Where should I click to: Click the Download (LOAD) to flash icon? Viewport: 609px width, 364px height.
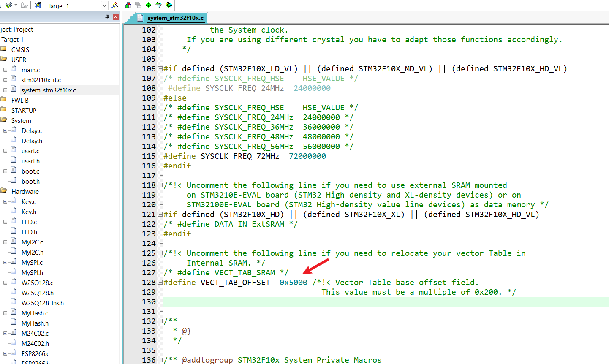click(38, 5)
